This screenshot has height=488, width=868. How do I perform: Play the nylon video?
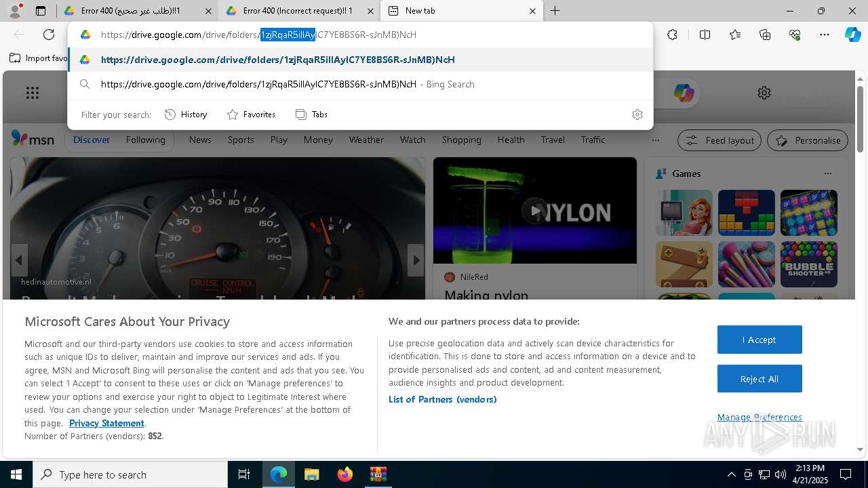pyautogui.click(x=534, y=211)
